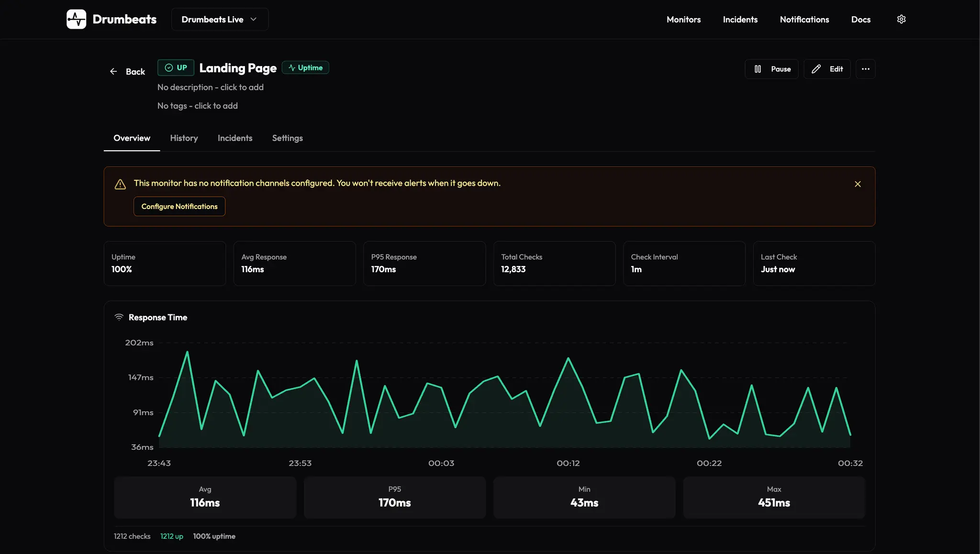Click the 23:53 time axis label
980x554 pixels.
click(x=300, y=463)
